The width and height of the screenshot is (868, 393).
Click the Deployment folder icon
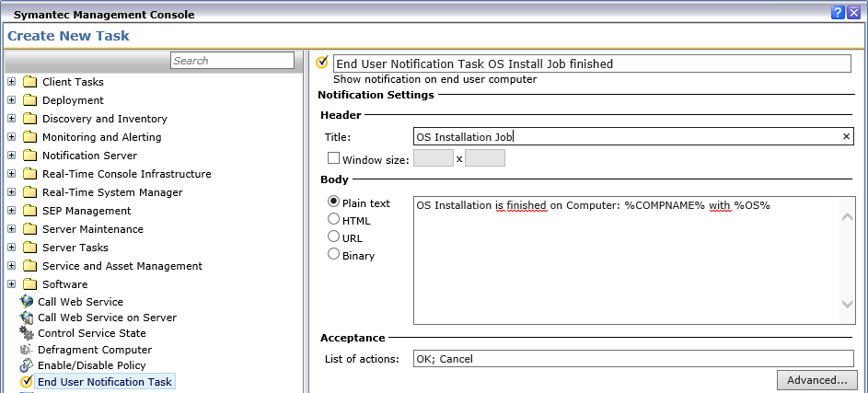click(x=29, y=100)
